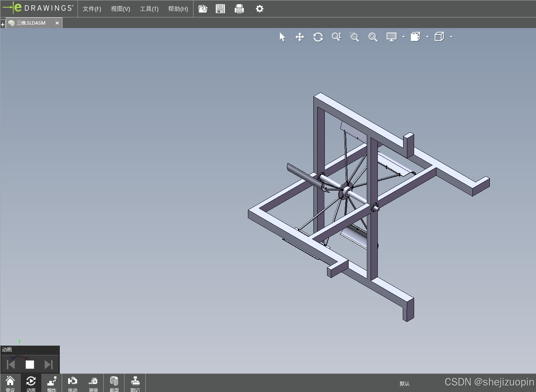Click the save floppy disk icon
Image resolution: width=536 pixels, height=392 pixels.
(220, 9)
